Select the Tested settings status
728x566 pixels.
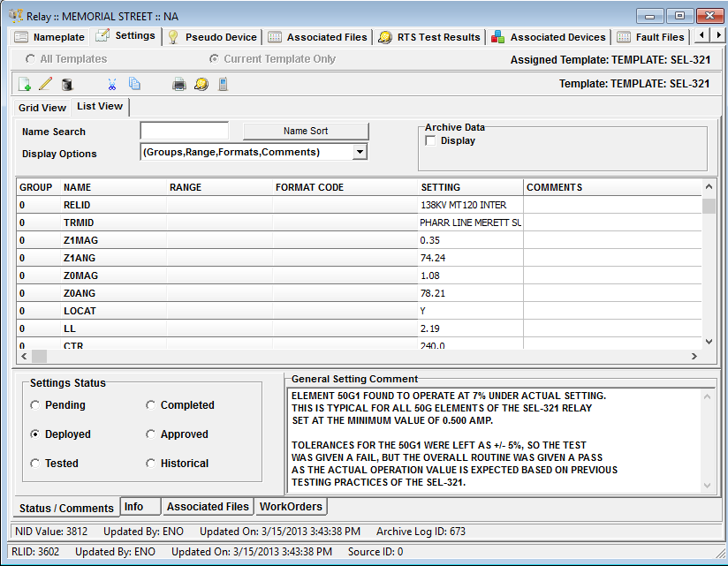[35, 464]
